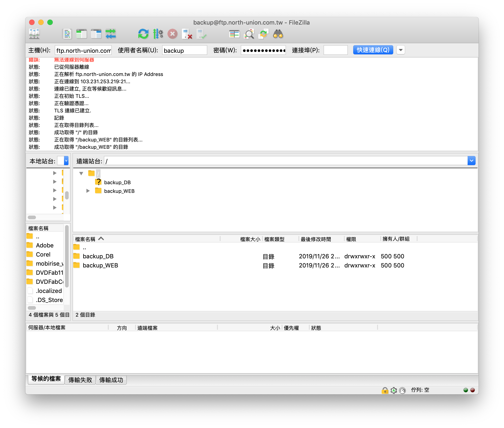The image size is (504, 428).
Task: Click the red cancel operation icon
Action: coord(173,34)
